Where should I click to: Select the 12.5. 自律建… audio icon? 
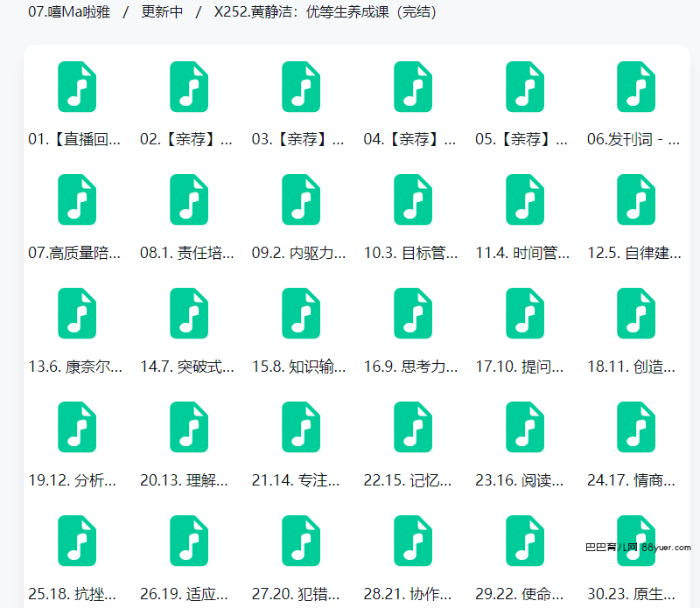pos(636,199)
